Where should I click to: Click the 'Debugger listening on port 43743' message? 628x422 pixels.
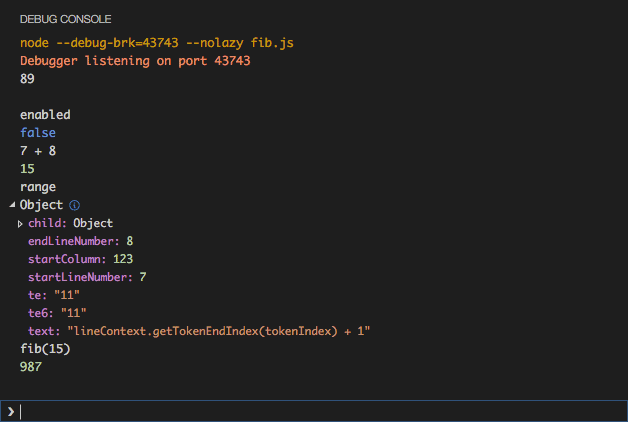click(135, 61)
